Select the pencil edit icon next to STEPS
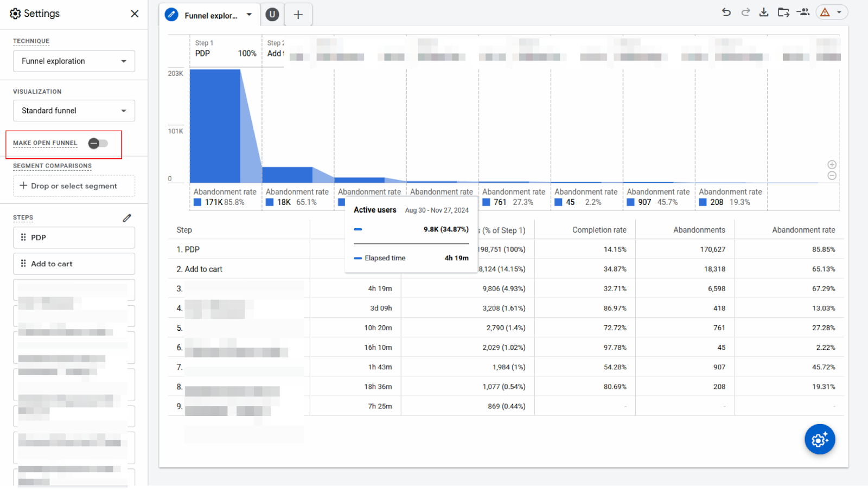Screen dimensions: 868x501 (x=127, y=217)
